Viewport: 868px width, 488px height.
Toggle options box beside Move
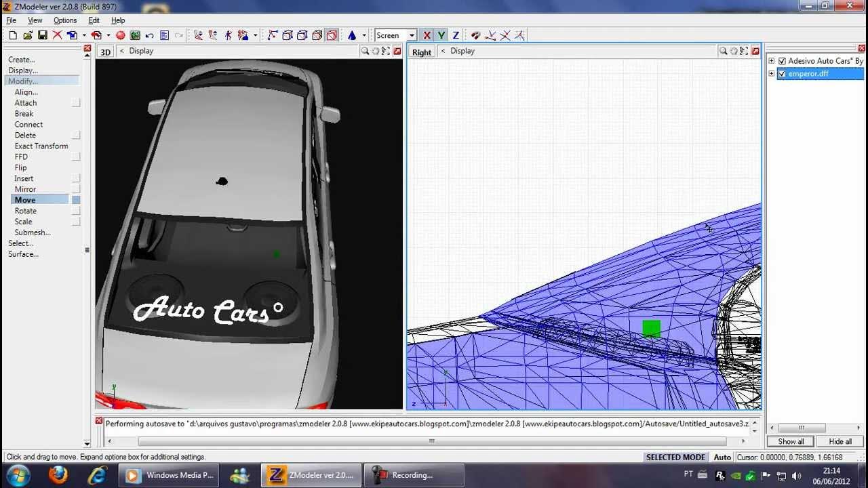tap(76, 200)
